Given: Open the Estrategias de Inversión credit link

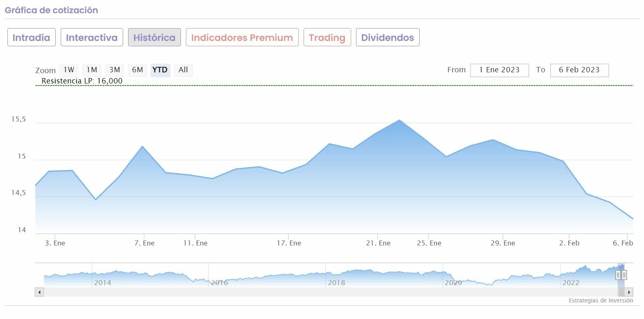Looking at the screenshot, I should pos(601,300).
